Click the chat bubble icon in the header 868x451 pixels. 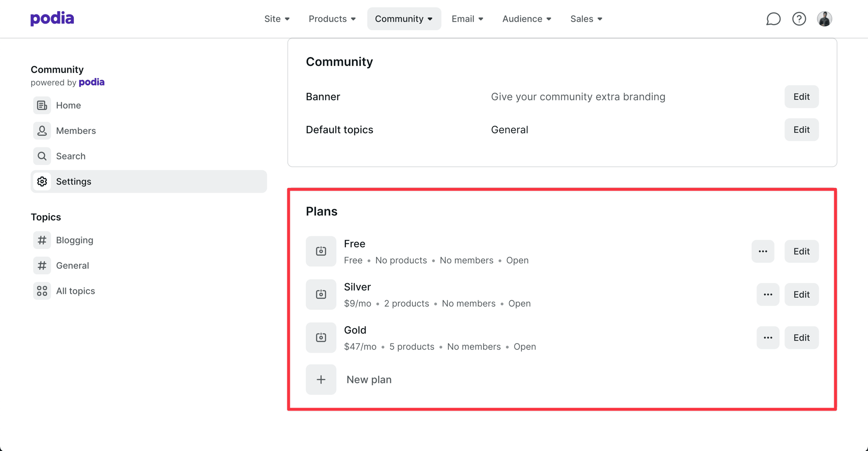[773, 19]
